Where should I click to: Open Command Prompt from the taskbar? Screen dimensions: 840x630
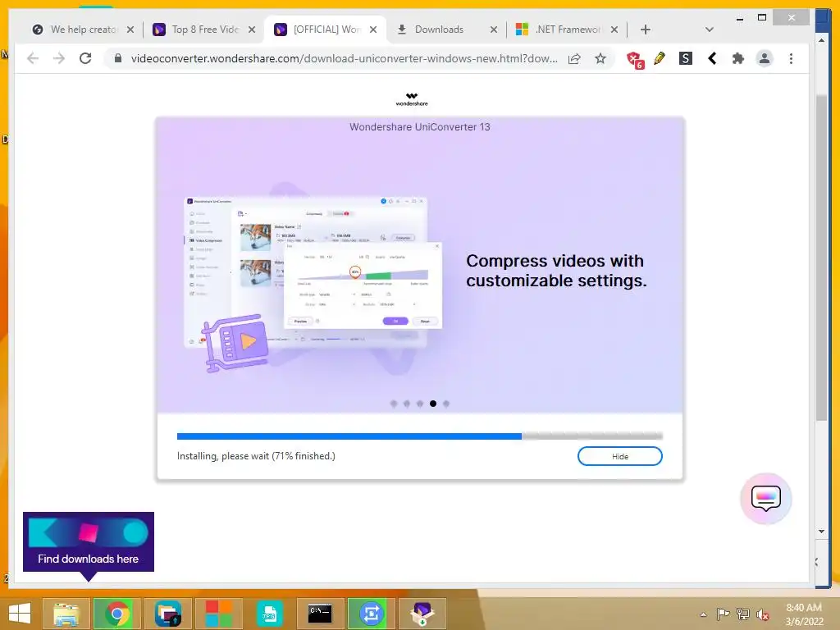(320, 614)
